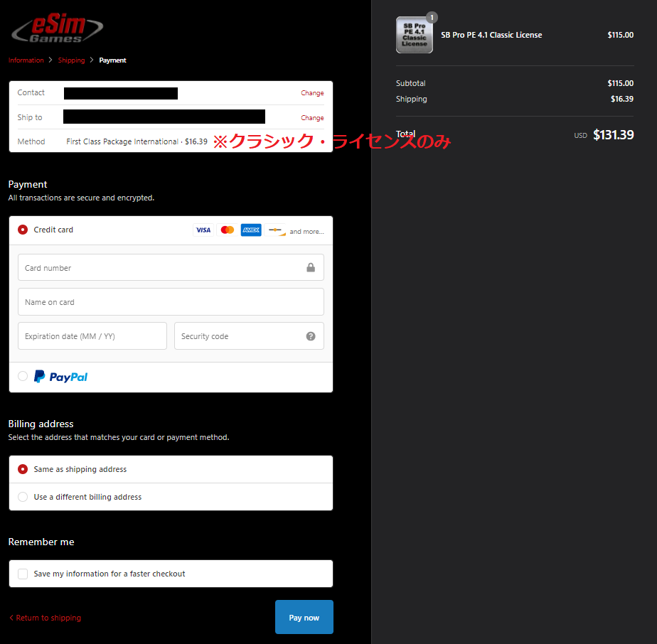Click the Billing address heading
This screenshot has width=657, height=644.
tap(41, 424)
